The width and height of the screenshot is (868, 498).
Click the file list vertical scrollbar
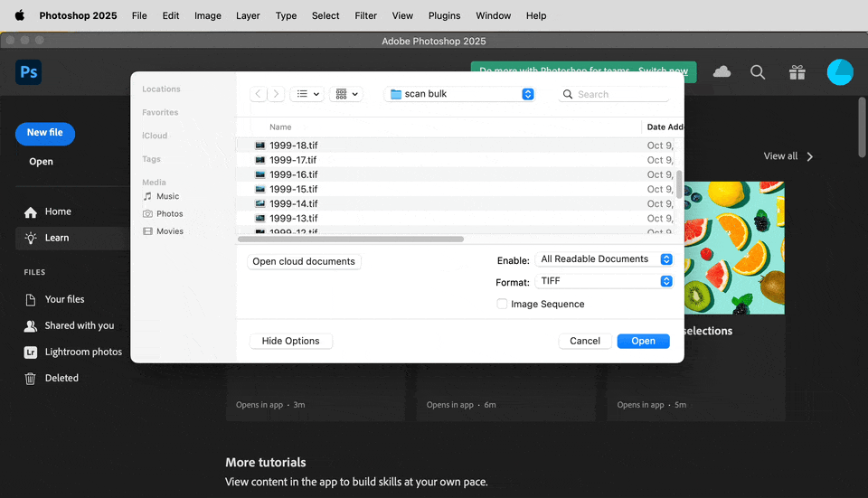click(x=679, y=184)
